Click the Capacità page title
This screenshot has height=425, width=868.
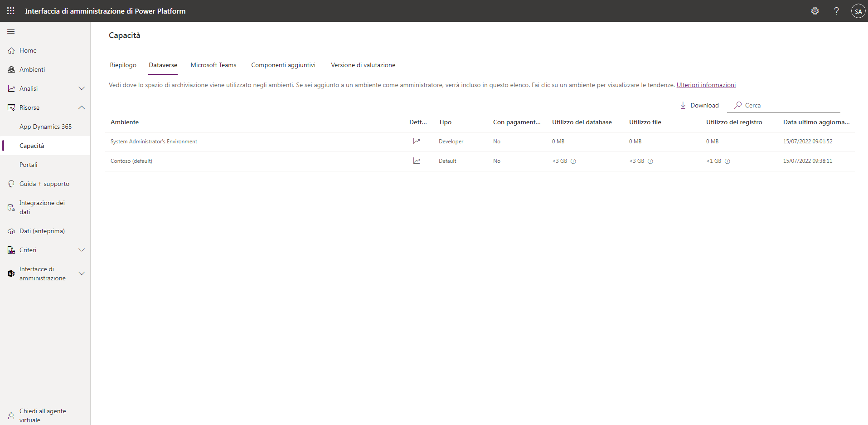pos(125,35)
